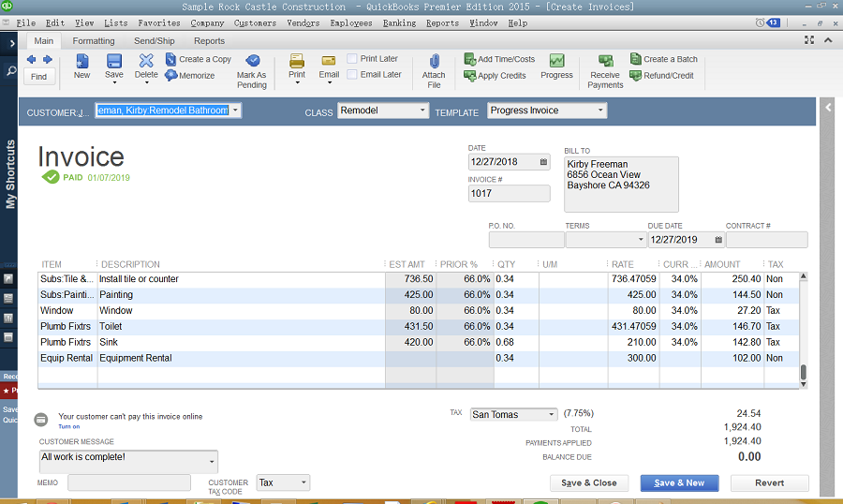Mark the invoice As Pending
The image size is (843, 504).
coord(252,71)
